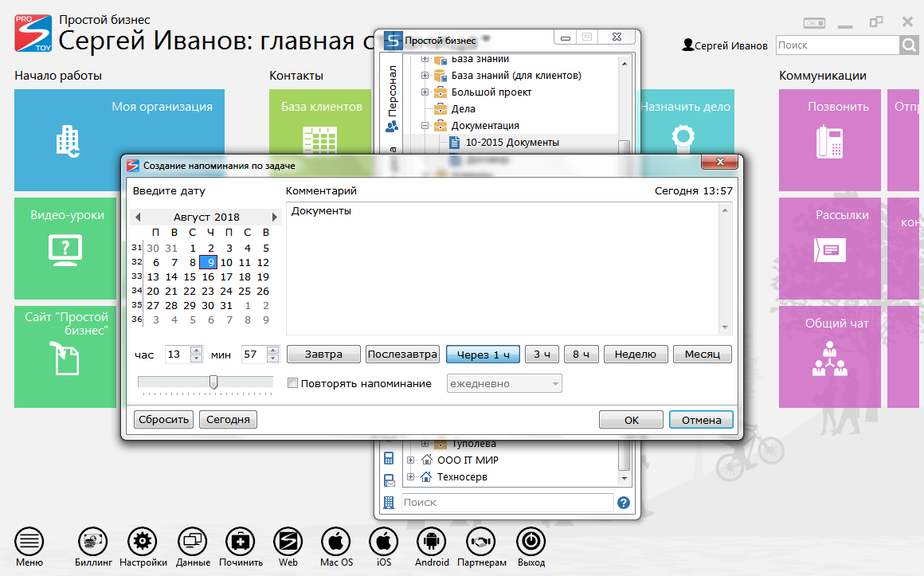Expand the База знаний (для клиентов) node
Image resolution: width=924 pixels, height=576 pixels.
point(425,76)
